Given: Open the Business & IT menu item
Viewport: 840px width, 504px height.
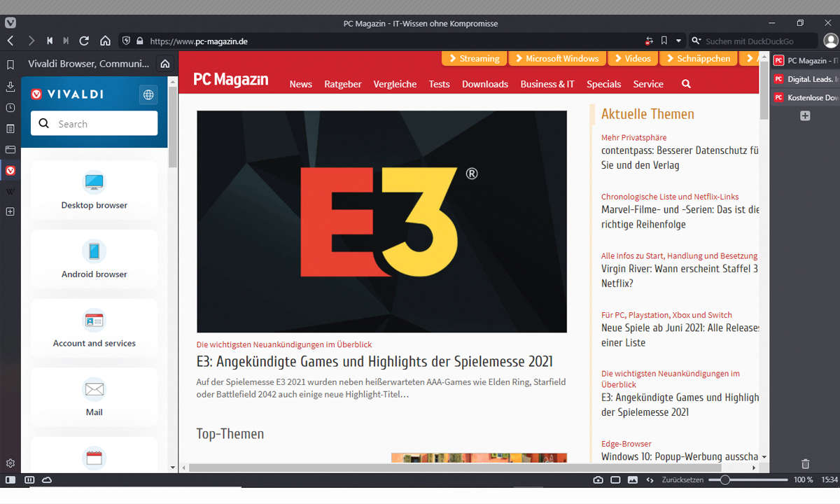Looking at the screenshot, I should pyautogui.click(x=547, y=84).
